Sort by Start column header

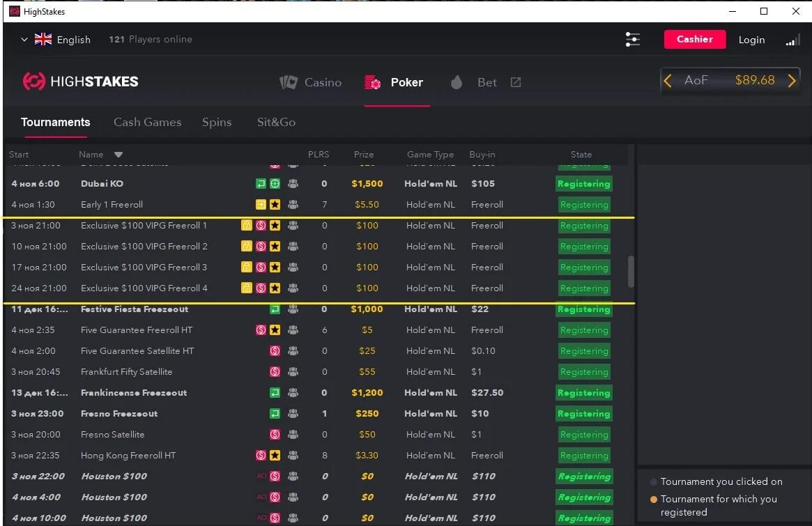19,154
